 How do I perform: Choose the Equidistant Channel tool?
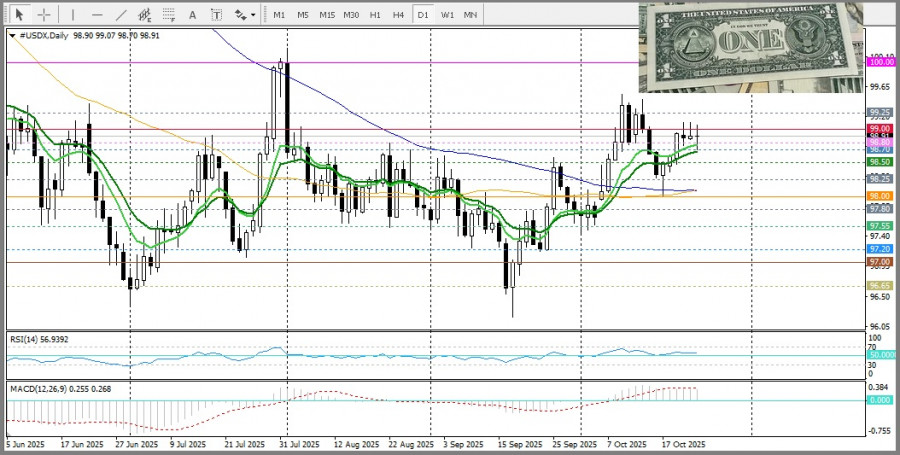tap(146, 15)
